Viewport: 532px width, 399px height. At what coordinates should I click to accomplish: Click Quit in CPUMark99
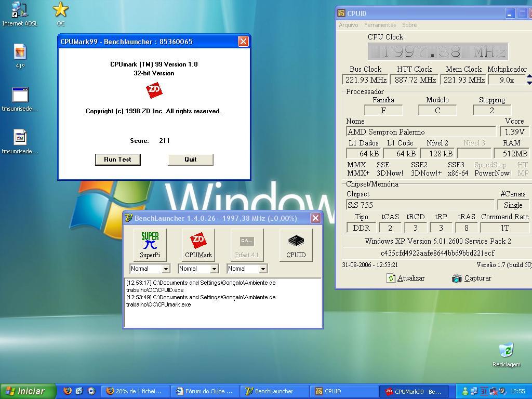(190, 159)
